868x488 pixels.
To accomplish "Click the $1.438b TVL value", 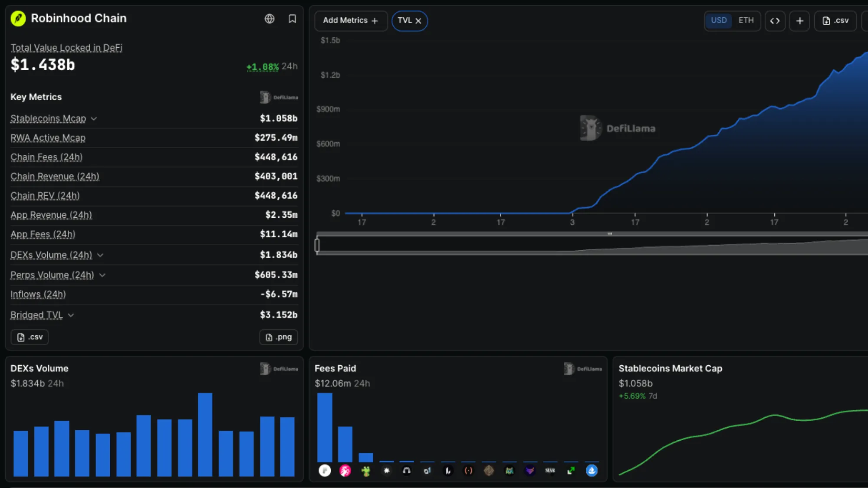I will click(43, 65).
